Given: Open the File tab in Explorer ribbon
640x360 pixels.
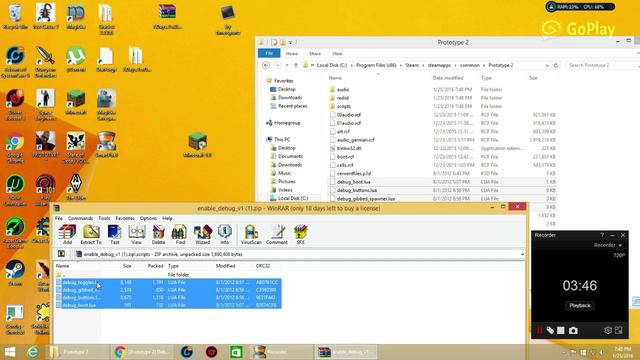Looking at the screenshot, I should [x=269, y=53].
